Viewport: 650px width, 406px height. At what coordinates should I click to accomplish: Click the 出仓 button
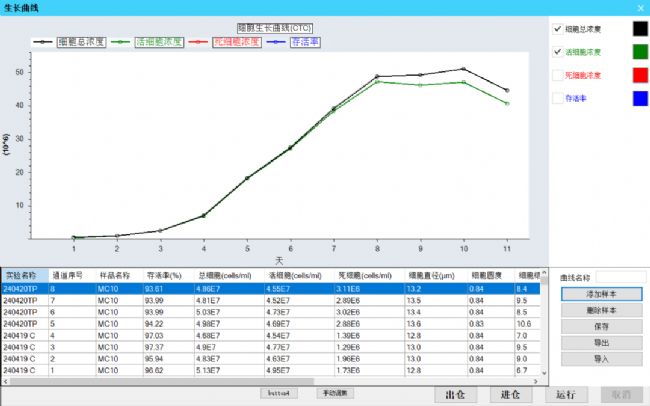click(455, 394)
